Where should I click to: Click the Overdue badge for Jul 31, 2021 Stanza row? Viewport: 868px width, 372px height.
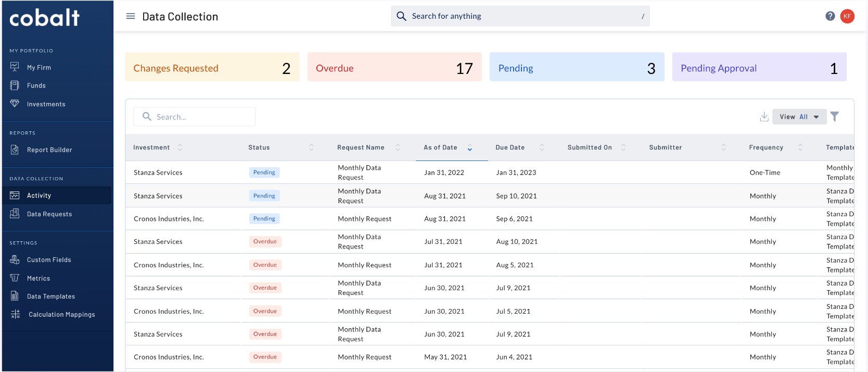pyautogui.click(x=265, y=242)
